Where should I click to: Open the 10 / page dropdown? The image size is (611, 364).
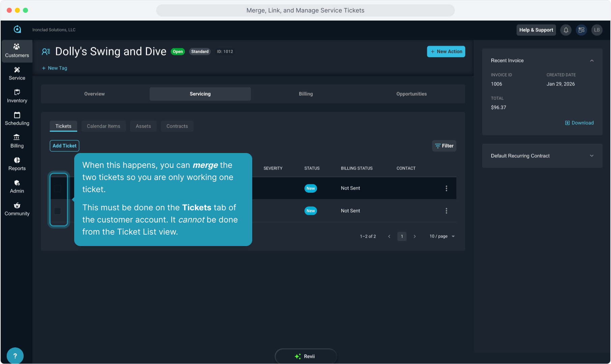[442, 236]
